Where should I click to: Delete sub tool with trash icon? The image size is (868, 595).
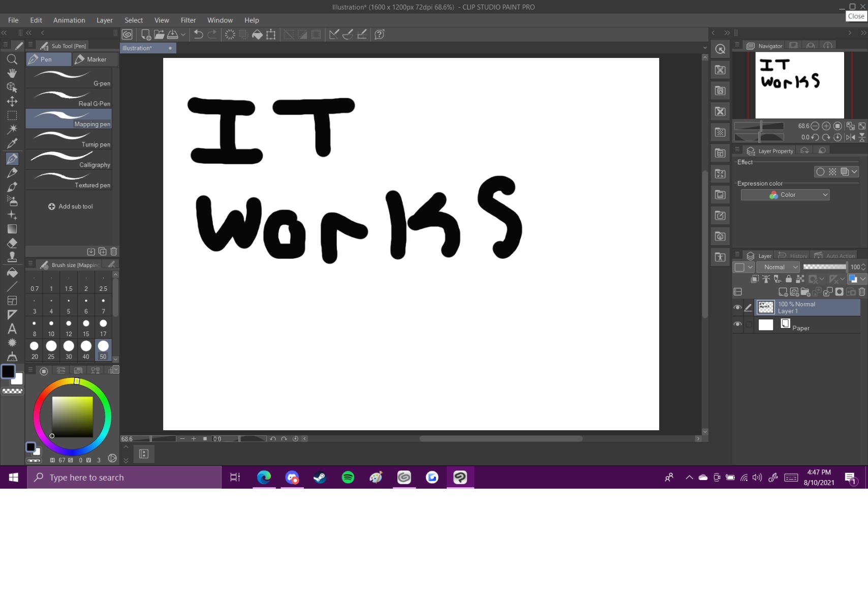click(114, 251)
